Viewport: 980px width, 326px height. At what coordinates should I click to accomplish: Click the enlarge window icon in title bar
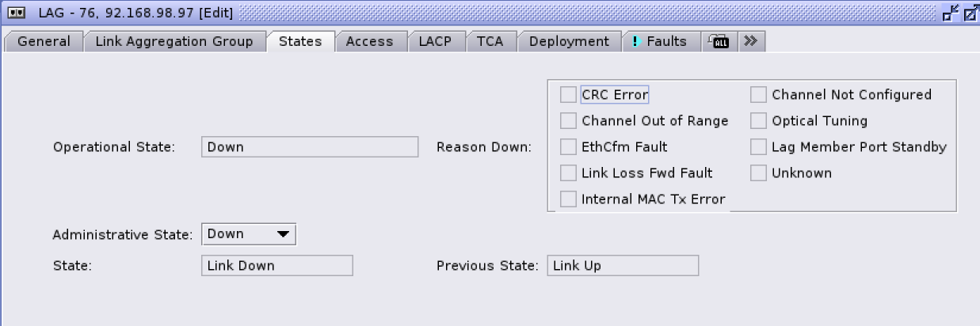click(x=970, y=13)
